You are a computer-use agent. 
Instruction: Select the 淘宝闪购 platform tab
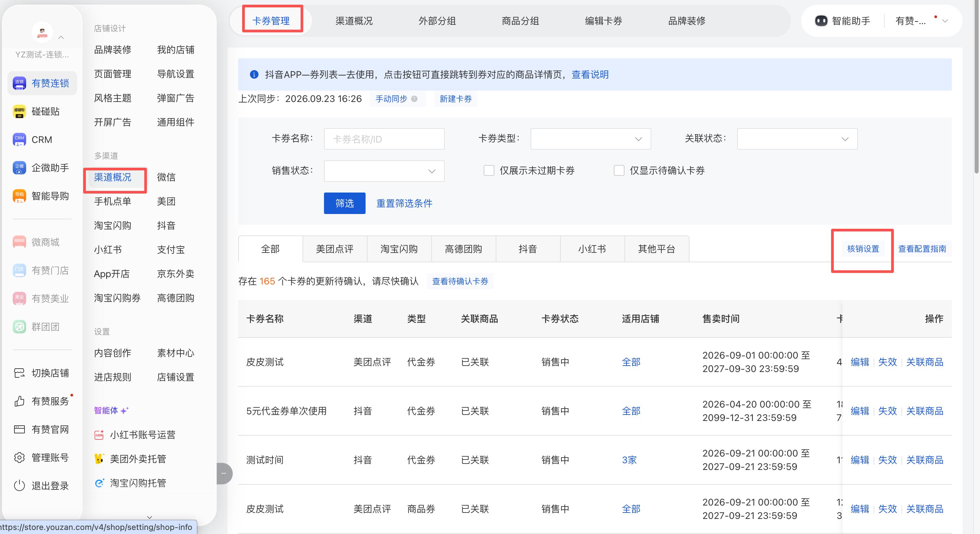click(x=399, y=249)
